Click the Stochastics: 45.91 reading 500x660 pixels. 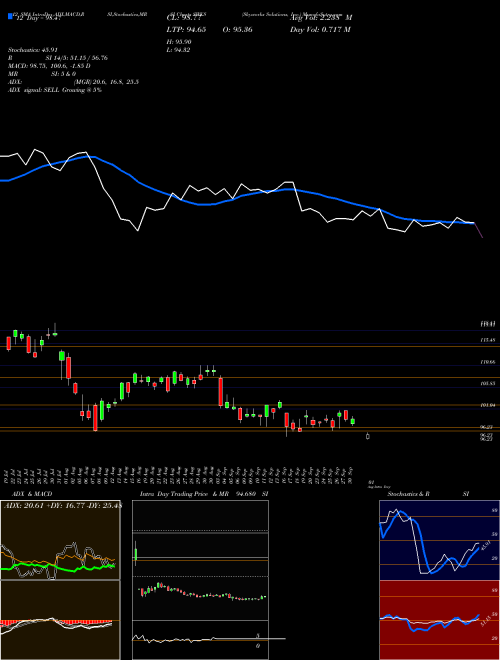(x=32, y=50)
